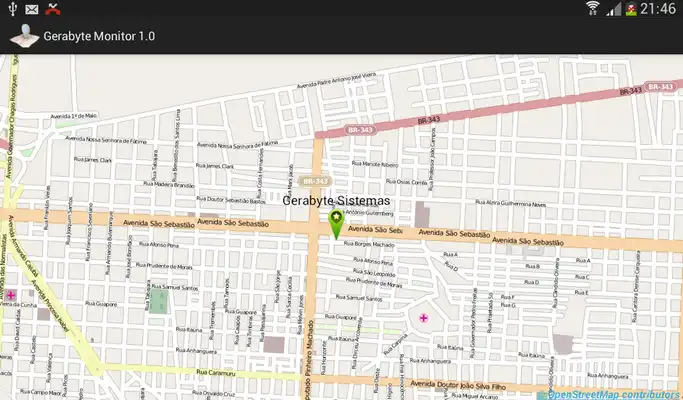Tap the green Gerabyte Sistemas location marker

[x=335, y=224]
